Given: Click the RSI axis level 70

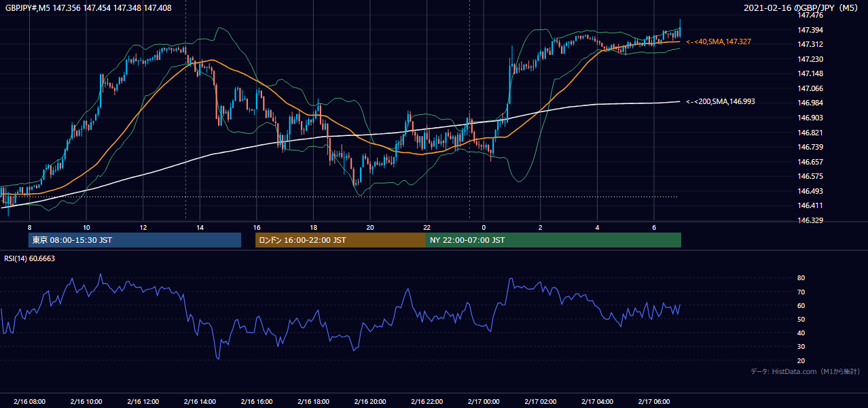Looking at the screenshot, I should [801, 292].
